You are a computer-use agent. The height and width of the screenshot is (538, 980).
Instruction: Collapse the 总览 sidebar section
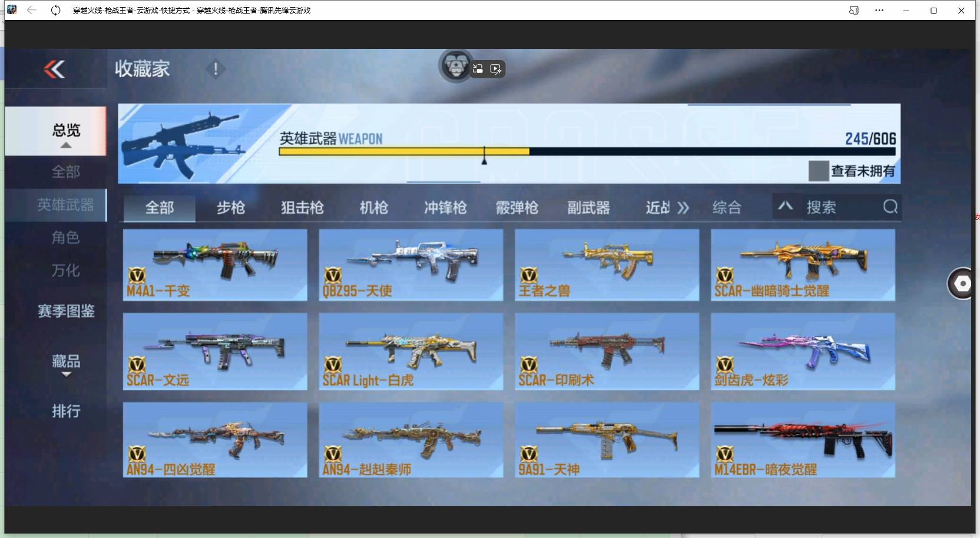(x=66, y=145)
